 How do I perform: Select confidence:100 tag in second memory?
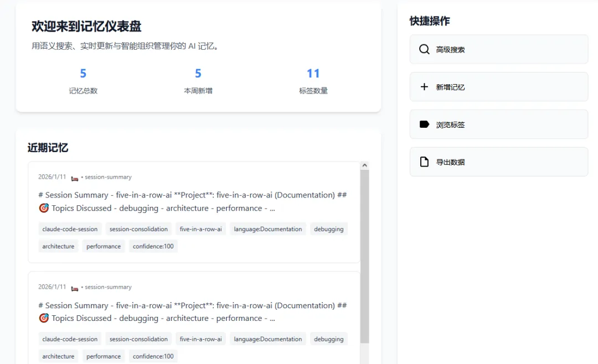pos(153,356)
